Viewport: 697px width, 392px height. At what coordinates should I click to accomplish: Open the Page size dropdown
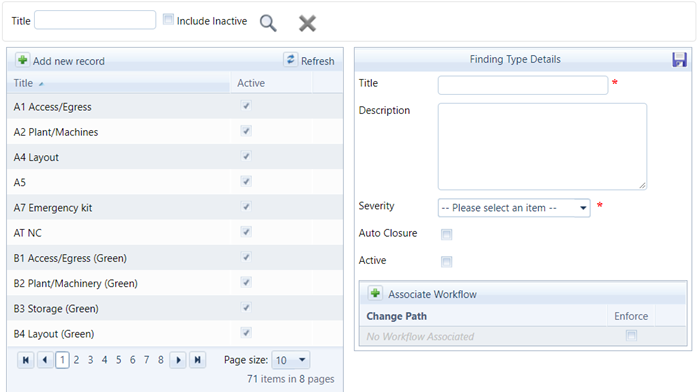290,360
